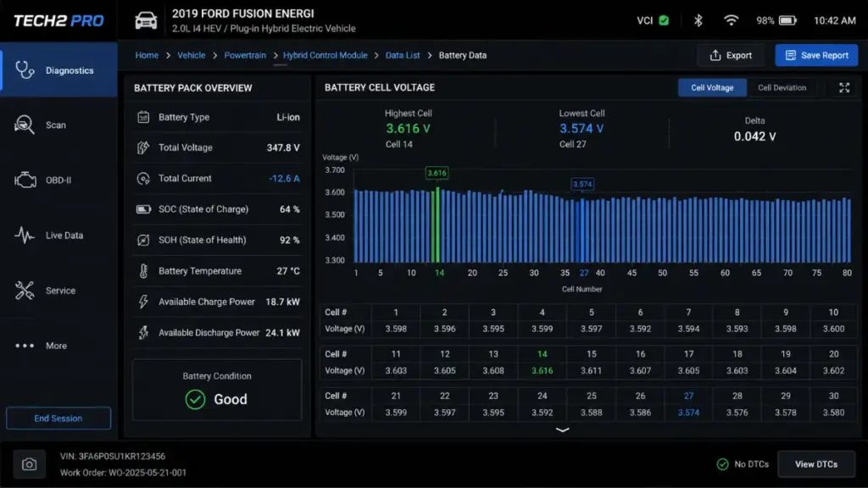Switch to the Cell Voltage view
The width and height of the screenshot is (868, 488).
(x=712, y=87)
